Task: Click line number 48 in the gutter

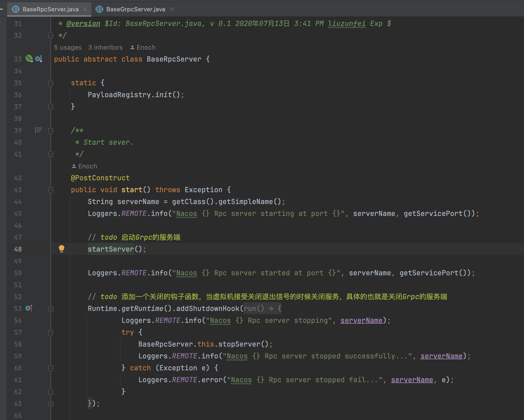Action: [x=18, y=249]
